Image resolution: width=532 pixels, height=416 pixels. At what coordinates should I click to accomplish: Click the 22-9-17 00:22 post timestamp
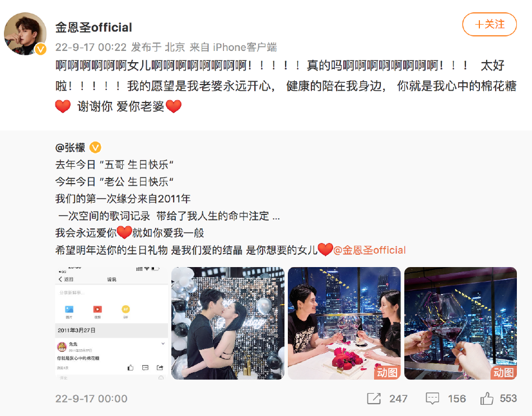(91, 47)
